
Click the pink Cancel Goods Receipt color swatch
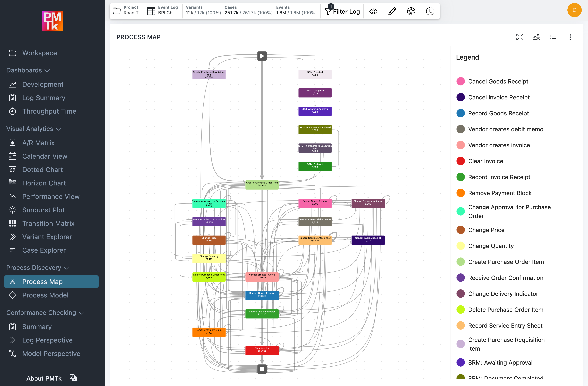click(460, 81)
